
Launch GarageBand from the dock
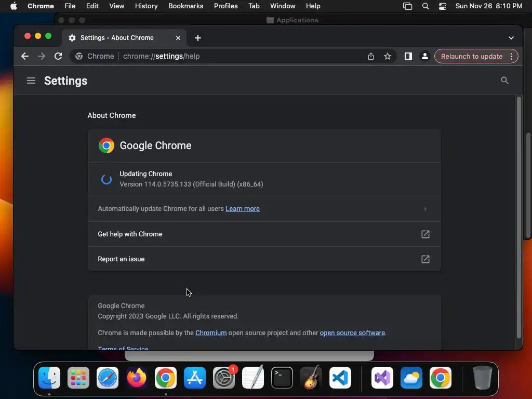click(x=311, y=378)
